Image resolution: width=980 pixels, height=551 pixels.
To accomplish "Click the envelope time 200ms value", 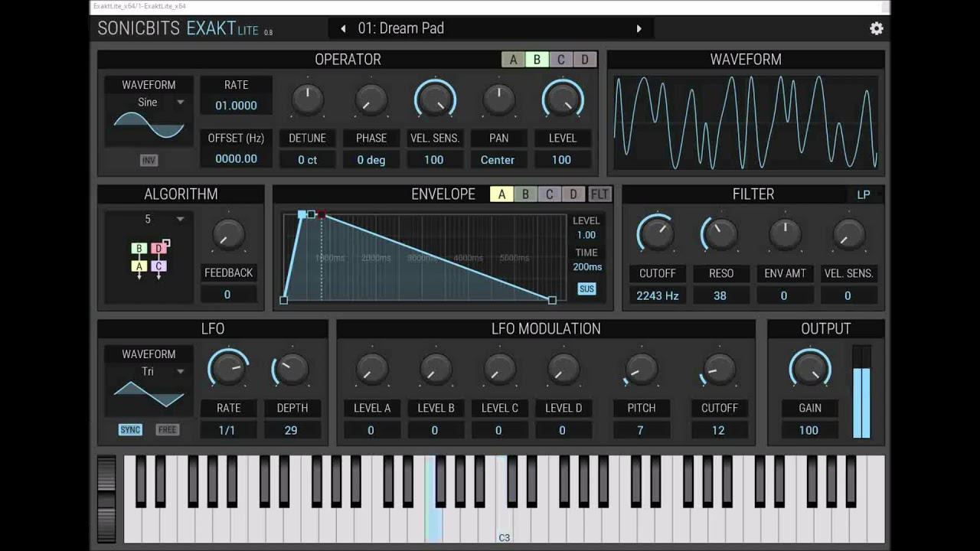I will 587,267.
